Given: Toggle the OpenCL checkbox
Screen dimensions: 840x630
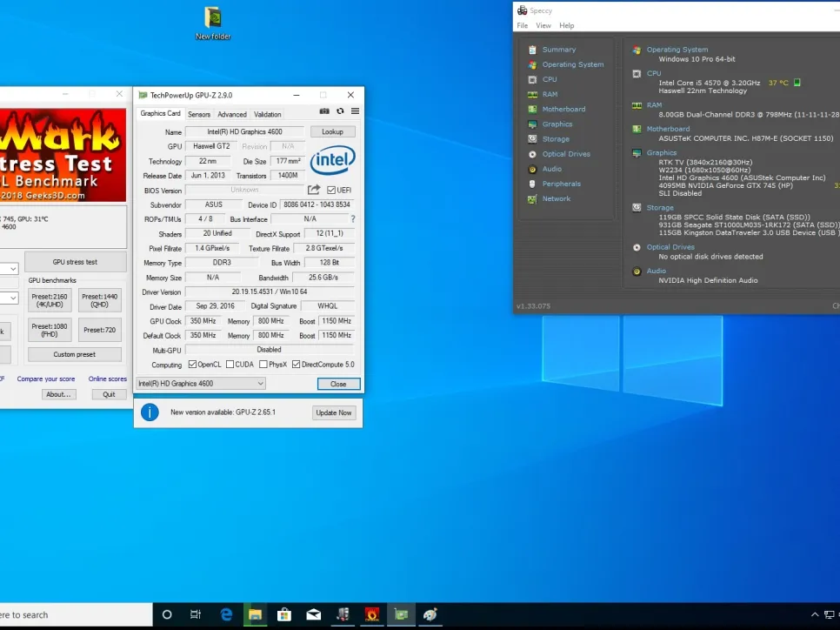Looking at the screenshot, I should coord(192,365).
